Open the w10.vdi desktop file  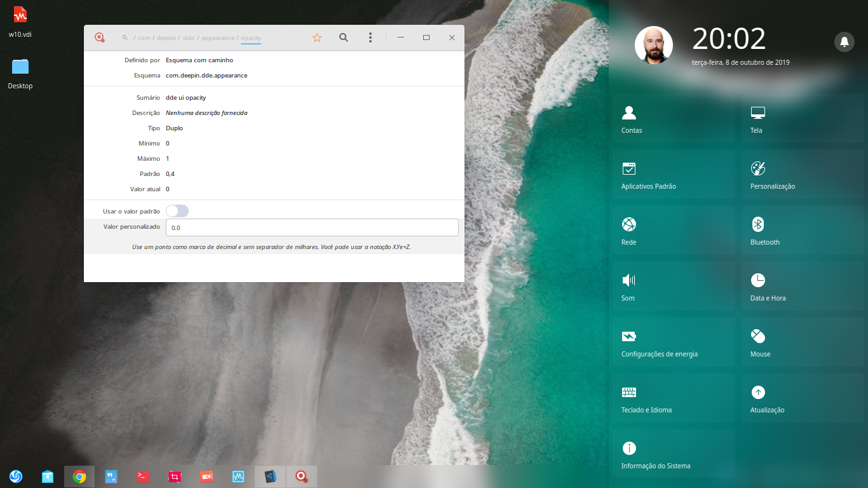point(20,21)
